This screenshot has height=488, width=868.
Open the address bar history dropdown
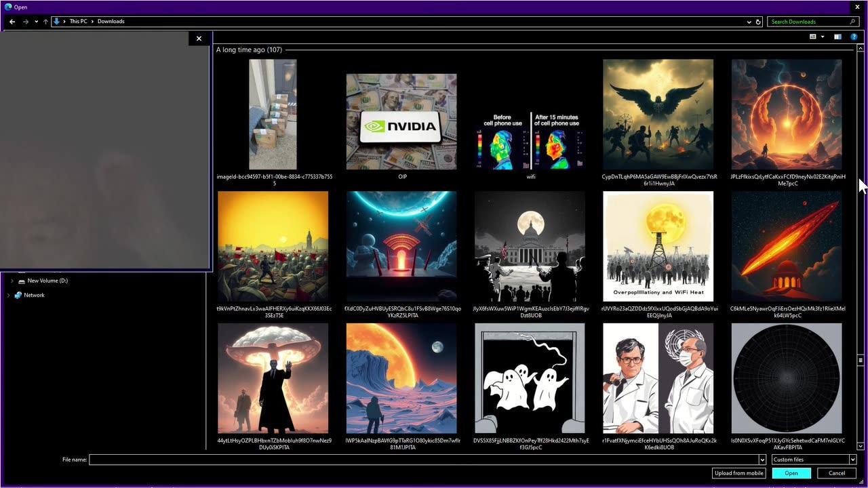(x=749, y=22)
